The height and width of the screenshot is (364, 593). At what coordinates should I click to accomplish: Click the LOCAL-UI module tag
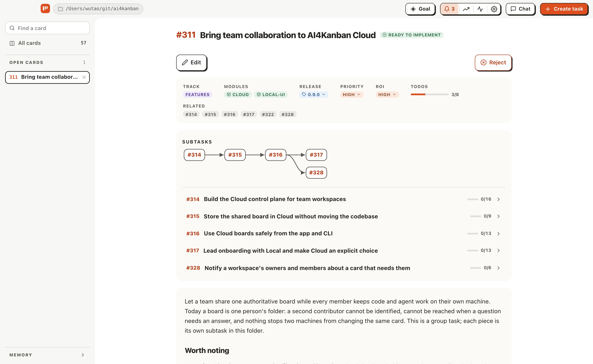click(271, 95)
